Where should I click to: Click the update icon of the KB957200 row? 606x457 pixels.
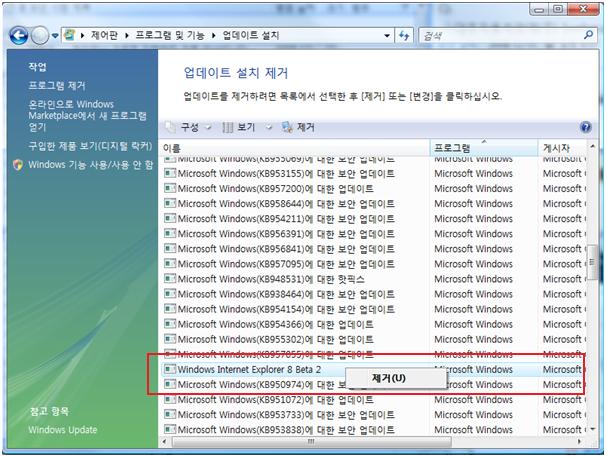click(x=170, y=188)
